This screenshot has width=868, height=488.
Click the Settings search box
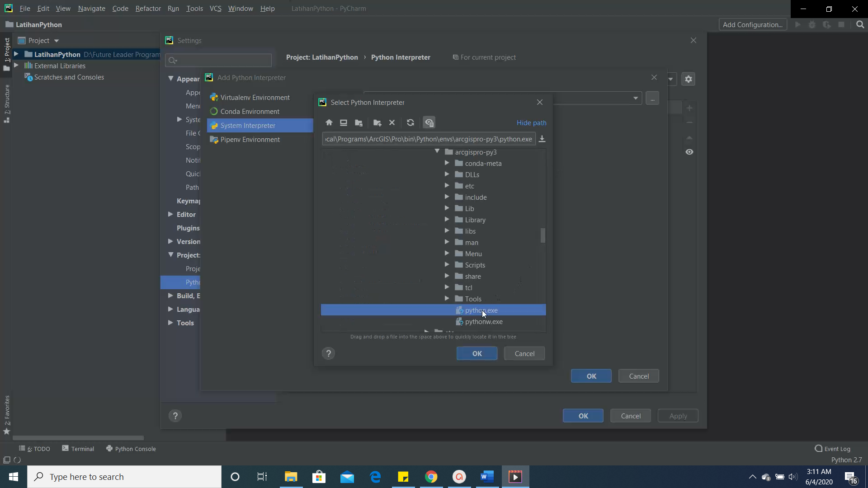click(219, 60)
